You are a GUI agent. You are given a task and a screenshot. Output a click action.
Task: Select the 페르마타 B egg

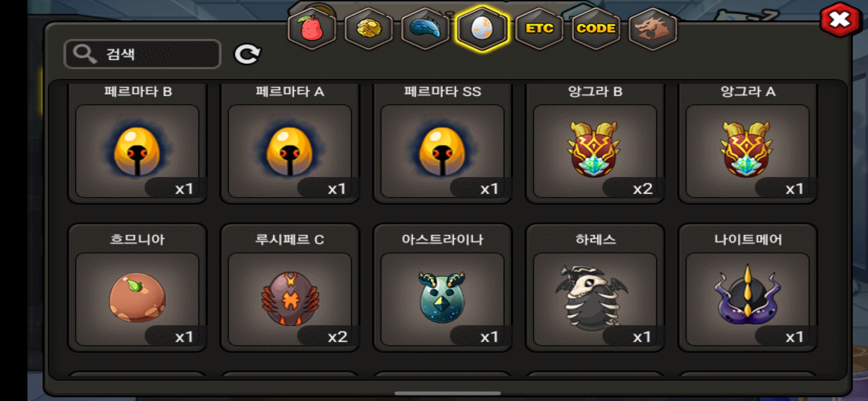coord(137,143)
